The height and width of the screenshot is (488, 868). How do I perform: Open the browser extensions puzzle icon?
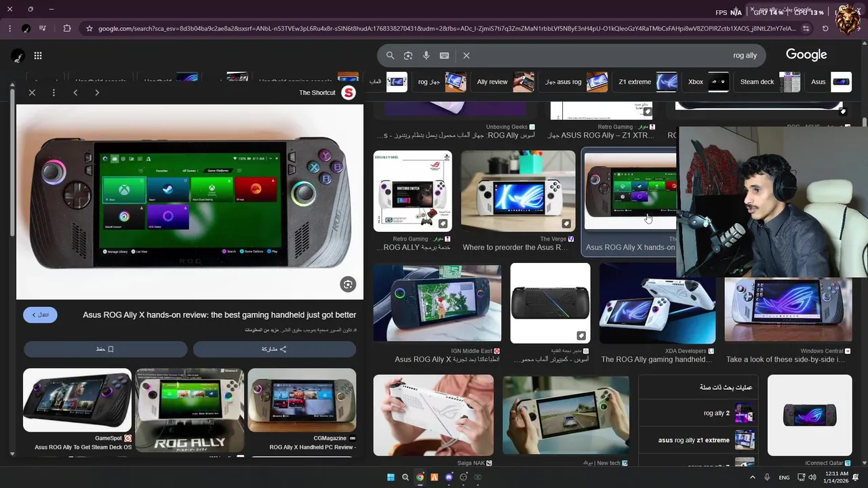coord(66,28)
